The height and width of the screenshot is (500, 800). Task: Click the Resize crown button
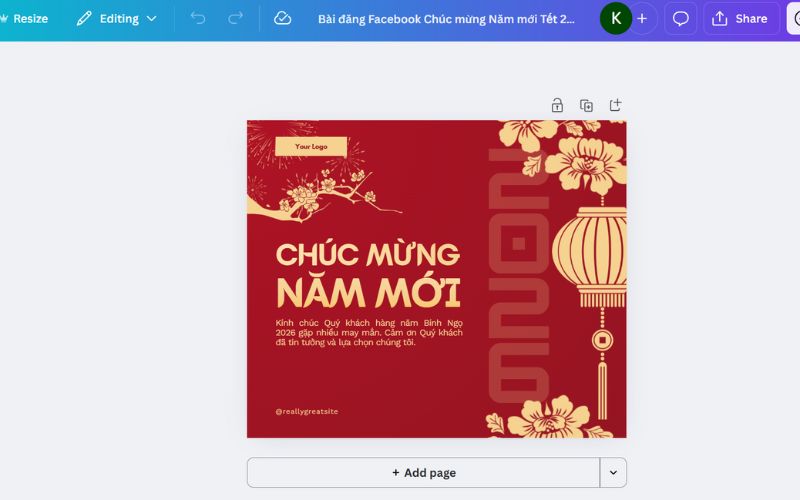pyautogui.click(x=23, y=19)
